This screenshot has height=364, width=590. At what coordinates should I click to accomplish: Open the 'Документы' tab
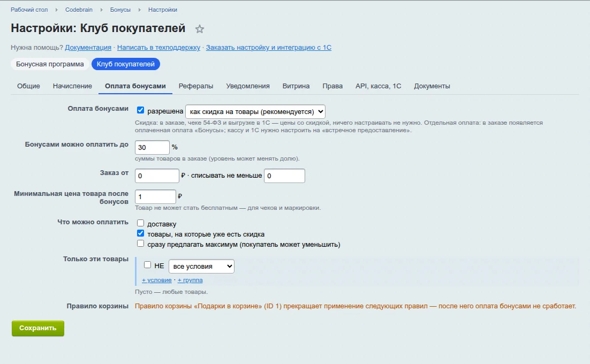pyautogui.click(x=432, y=86)
